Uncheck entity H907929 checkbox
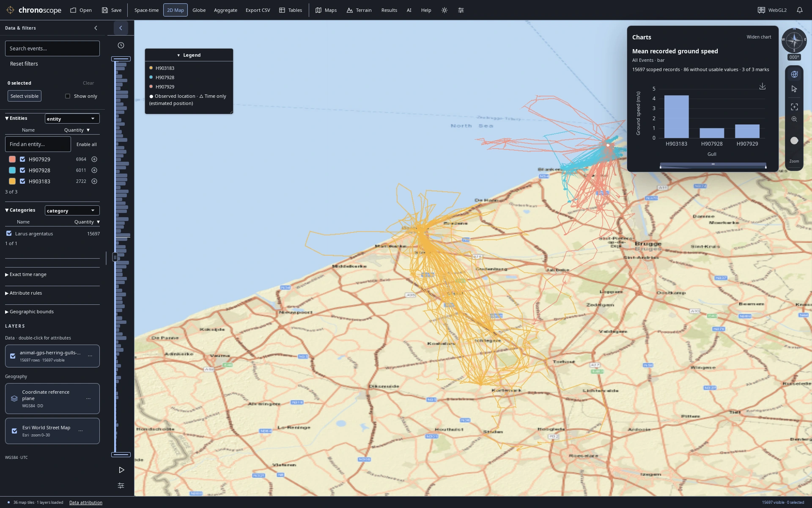The width and height of the screenshot is (812, 508). click(x=22, y=159)
